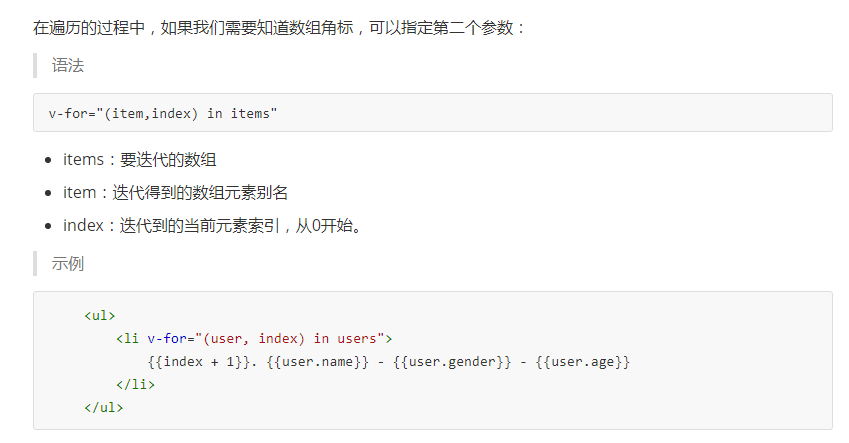Click the 示例 blockquote heading
The width and height of the screenshot is (849, 443).
pyautogui.click(x=68, y=264)
